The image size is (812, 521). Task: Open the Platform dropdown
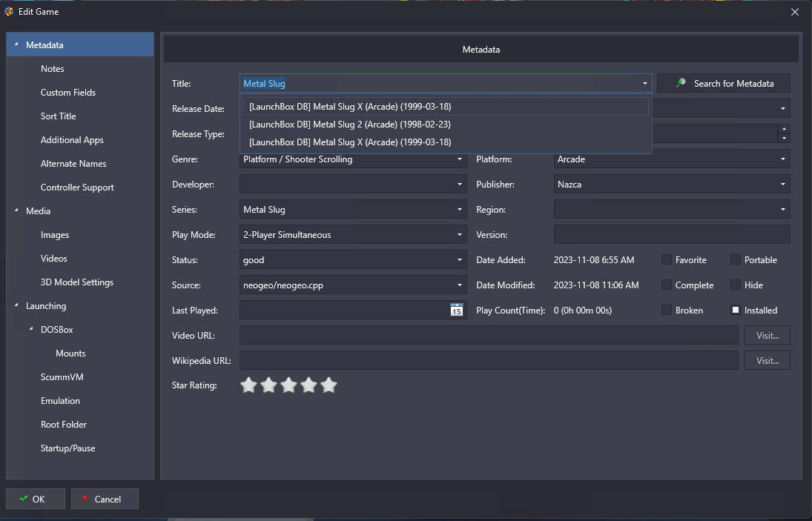click(783, 159)
